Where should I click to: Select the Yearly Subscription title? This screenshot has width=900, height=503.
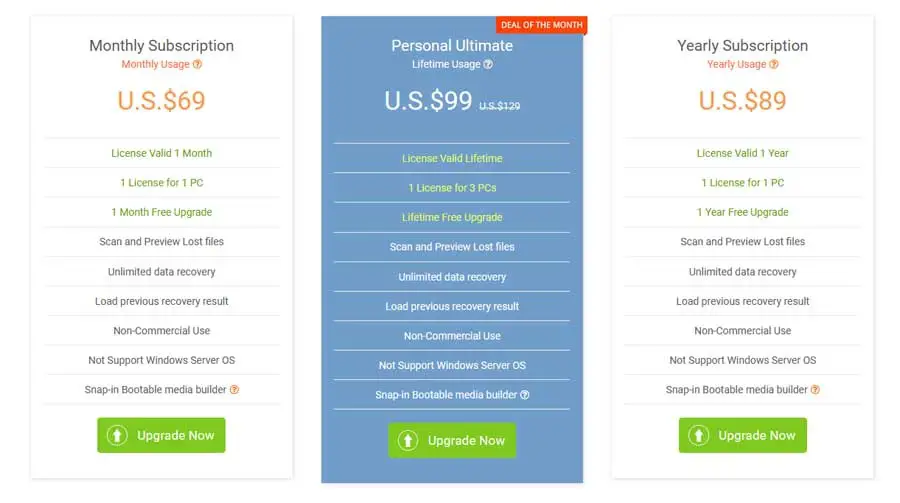[x=742, y=45]
